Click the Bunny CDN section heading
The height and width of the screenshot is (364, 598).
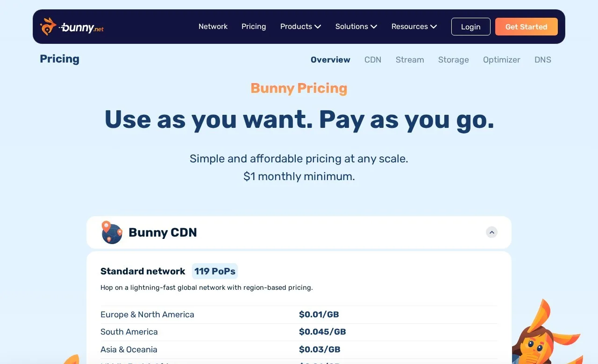(x=163, y=232)
